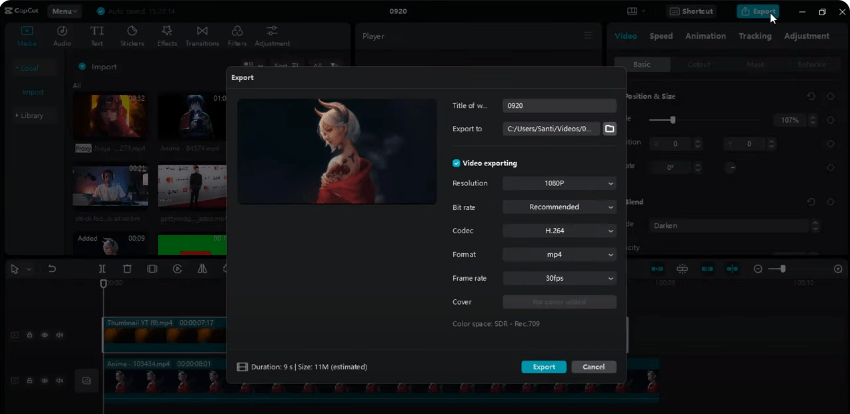Click the timeline zoom out magnifier
The height and width of the screenshot is (414, 850).
[758, 269]
